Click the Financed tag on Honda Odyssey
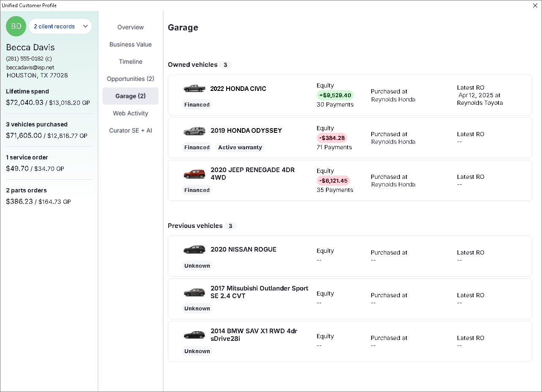 click(x=197, y=147)
